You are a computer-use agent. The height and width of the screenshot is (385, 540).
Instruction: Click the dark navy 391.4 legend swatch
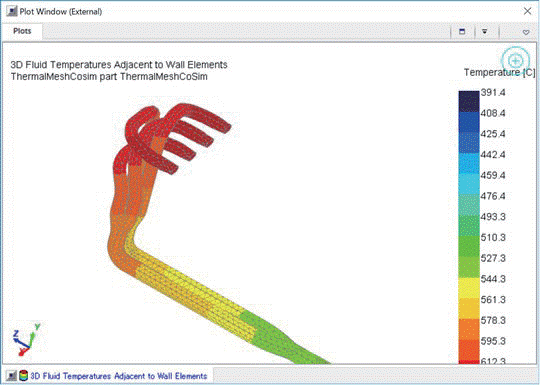(469, 101)
